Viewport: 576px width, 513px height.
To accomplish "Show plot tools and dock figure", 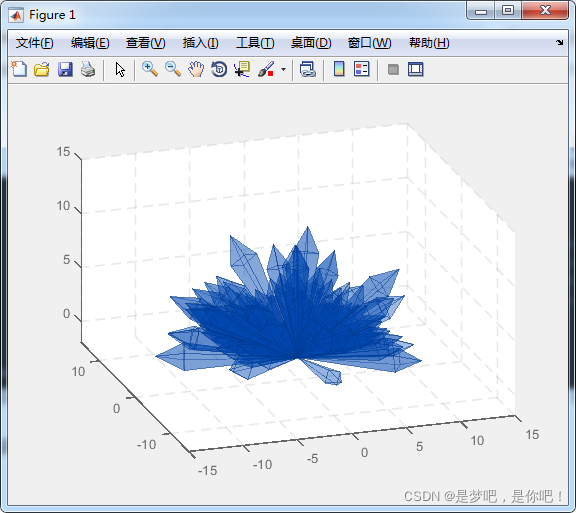I will (x=416, y=69).
